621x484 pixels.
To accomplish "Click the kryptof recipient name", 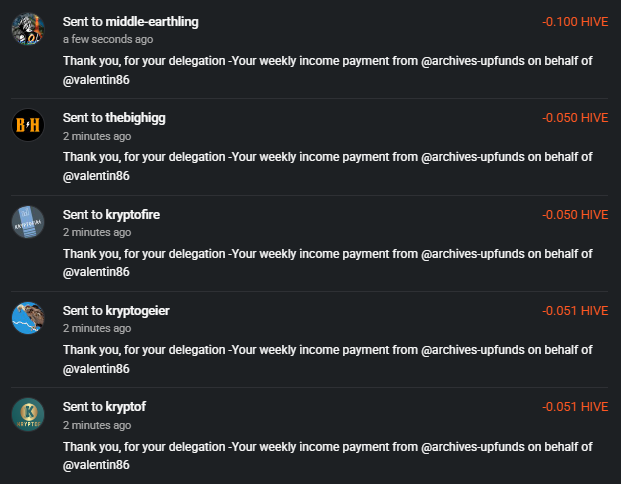I will point(126,406).
